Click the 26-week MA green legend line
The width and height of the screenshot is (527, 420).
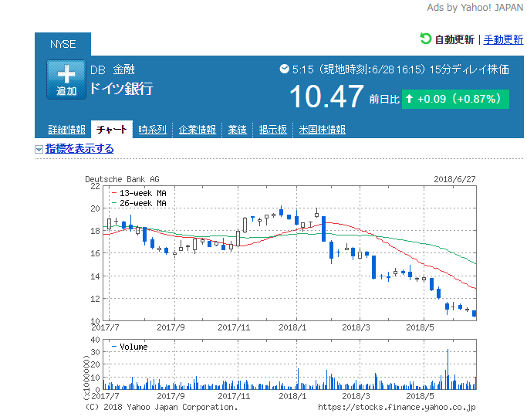point(114,203)
